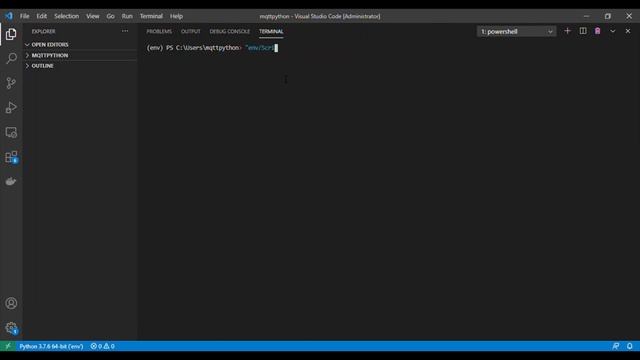Open the Go menu
The image size is (640, 360).
111,16
